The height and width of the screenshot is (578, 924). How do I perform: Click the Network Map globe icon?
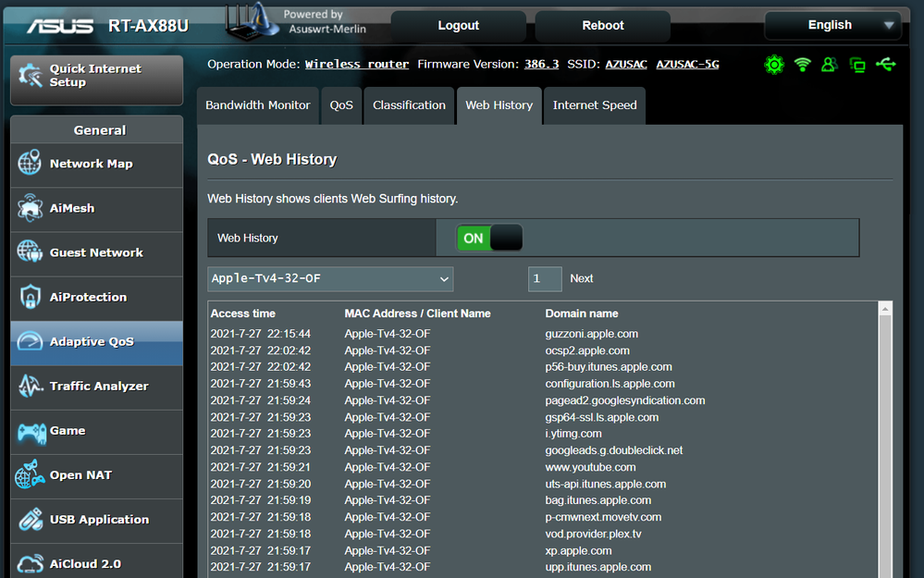(30, 163)
